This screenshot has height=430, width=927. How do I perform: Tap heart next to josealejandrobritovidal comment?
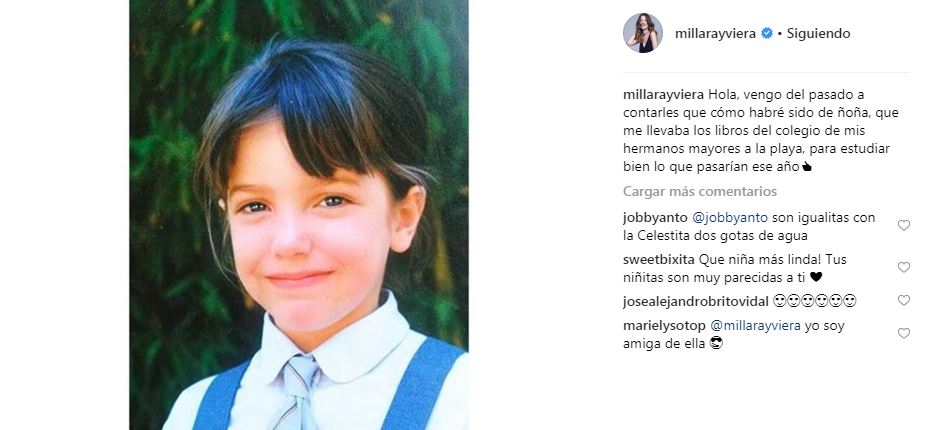click(x=903, y=300)
